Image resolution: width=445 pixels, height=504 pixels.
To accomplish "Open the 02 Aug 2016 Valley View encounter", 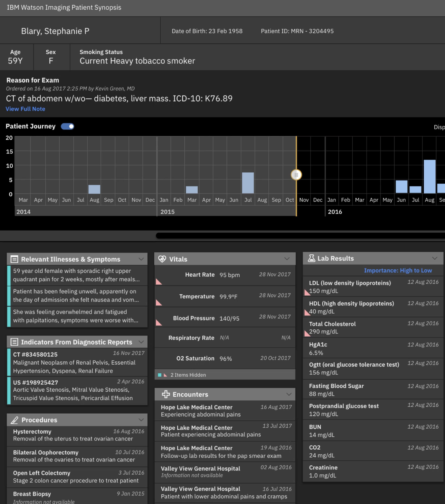I will (x=225, y=472).
